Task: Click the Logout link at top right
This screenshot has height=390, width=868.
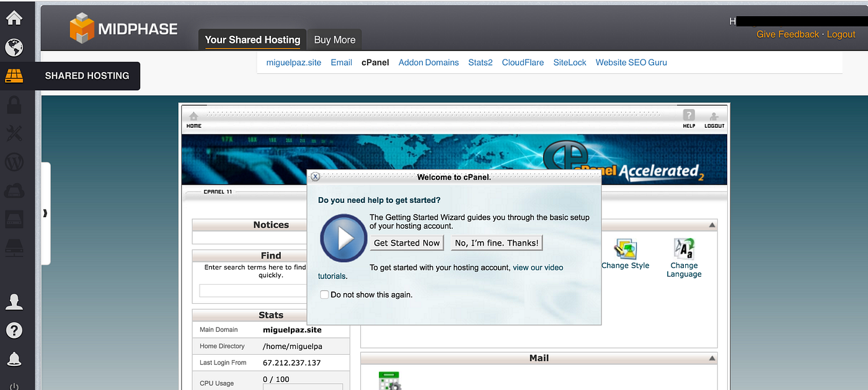Action: [841, 35]
